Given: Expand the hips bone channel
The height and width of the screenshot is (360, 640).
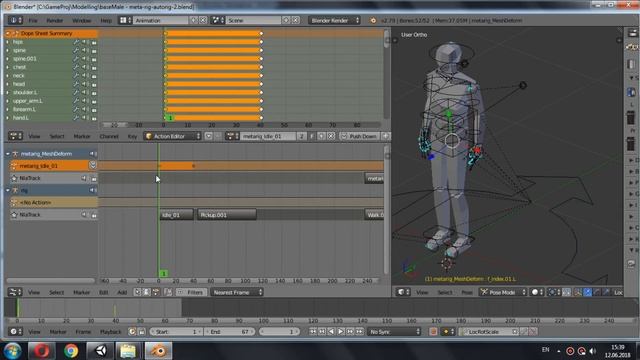Looking at the screenshot, I should [x=8, y=42].
